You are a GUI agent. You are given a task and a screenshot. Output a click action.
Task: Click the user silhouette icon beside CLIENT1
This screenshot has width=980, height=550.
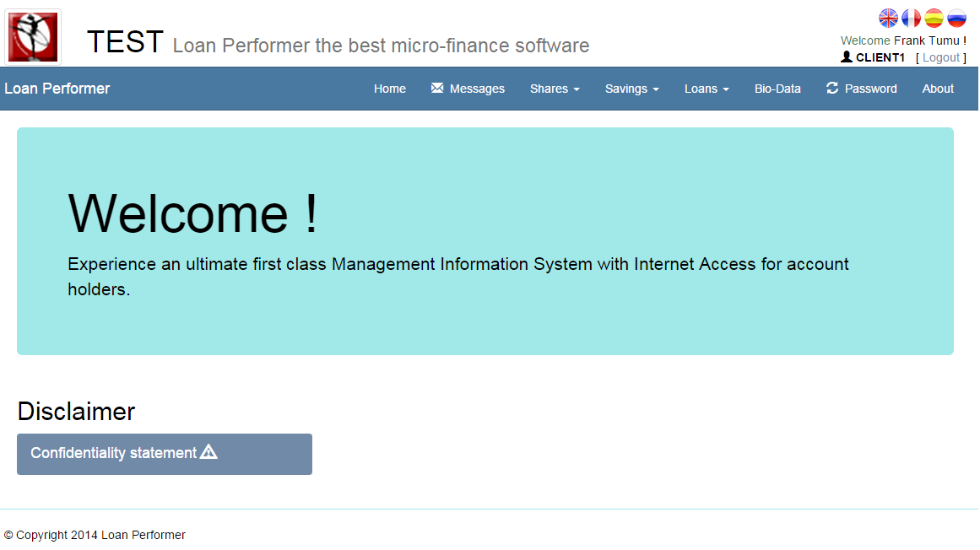click(x=847, y=57)
